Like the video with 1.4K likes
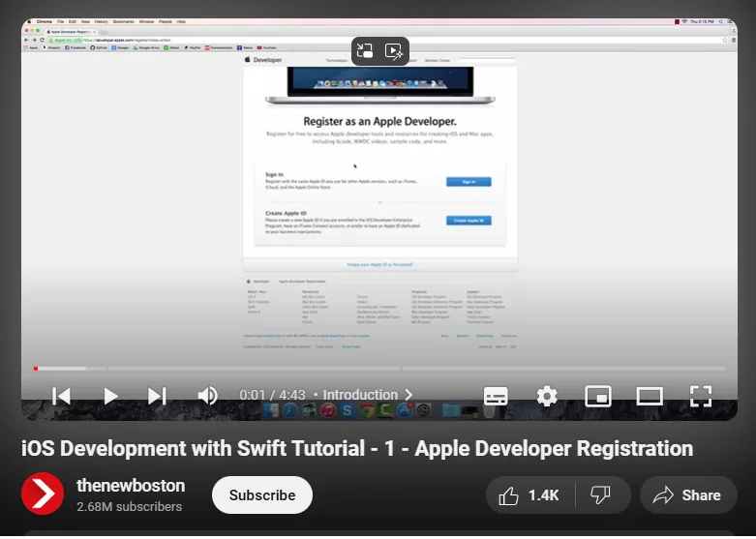The image size is (756, 539). [530, 495]
